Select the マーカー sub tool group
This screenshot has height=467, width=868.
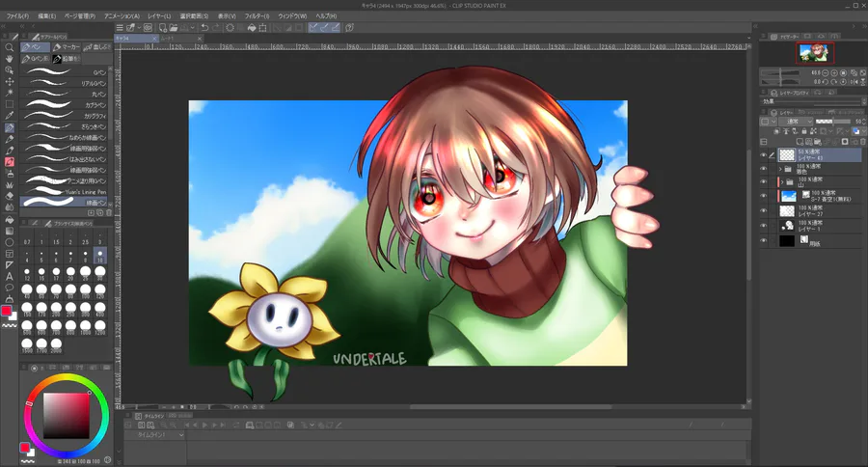point(67,47)
